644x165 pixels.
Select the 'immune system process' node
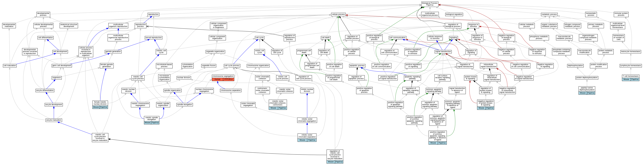621,14
